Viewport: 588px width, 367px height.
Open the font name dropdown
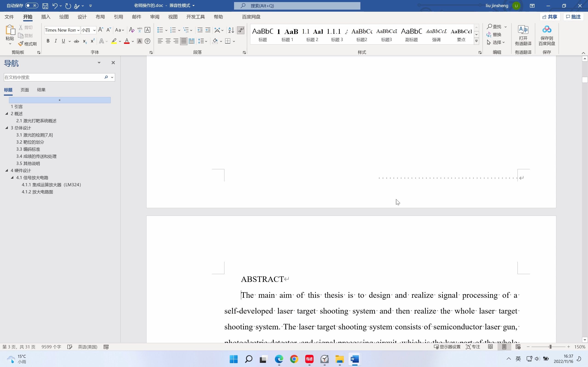pos(78,30)
